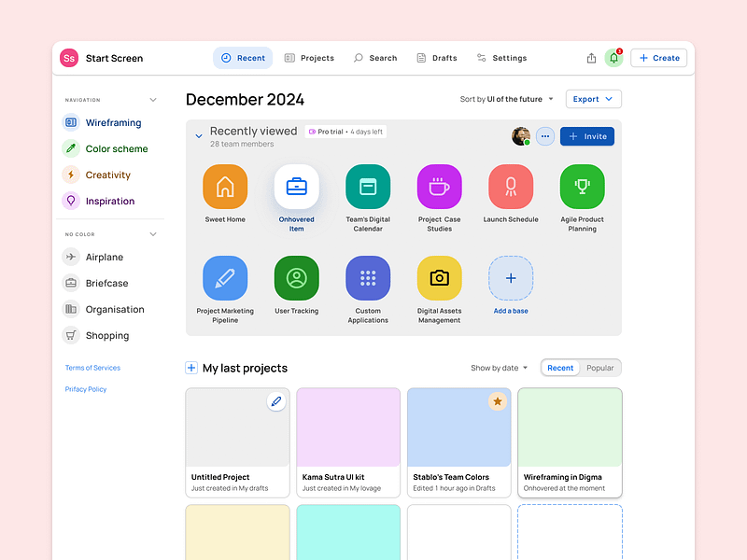Collapse the Recently viewed panel chevron

tap(199, 136)
